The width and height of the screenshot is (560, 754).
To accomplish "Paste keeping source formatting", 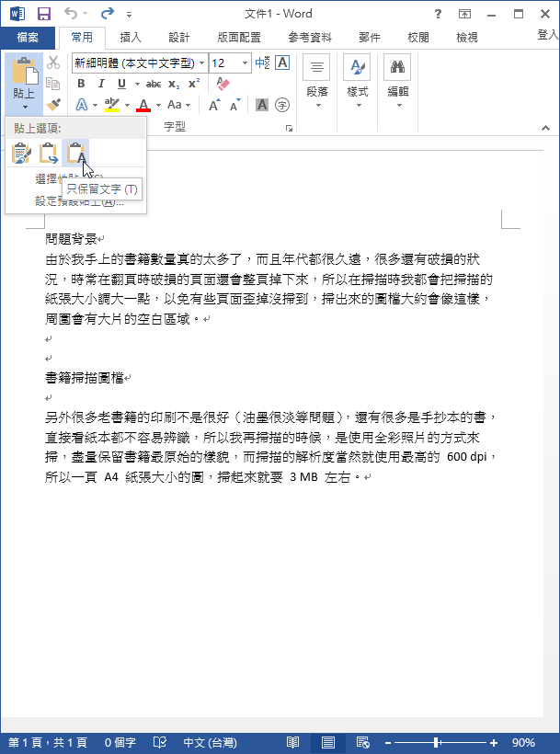I will (21, 154).
